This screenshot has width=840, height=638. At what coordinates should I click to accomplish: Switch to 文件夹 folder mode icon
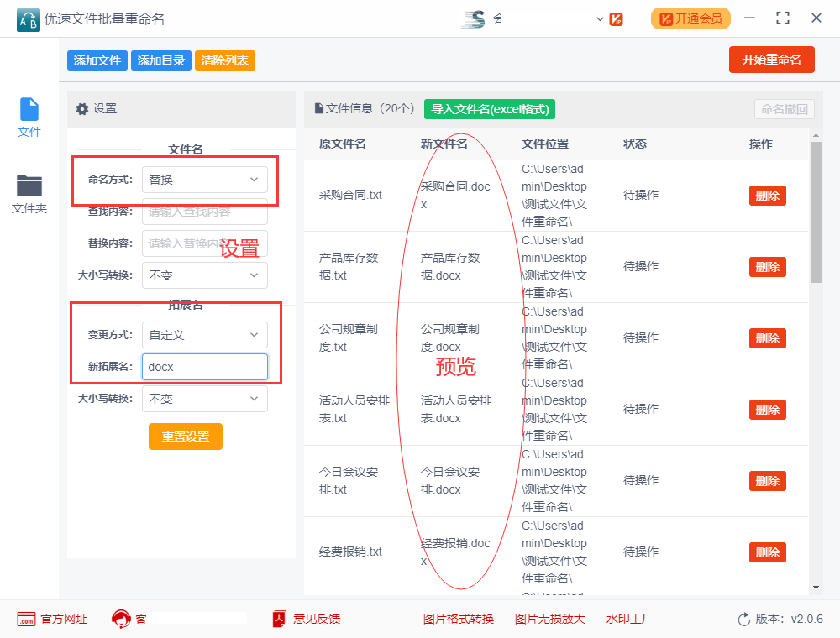pos(29,186)
